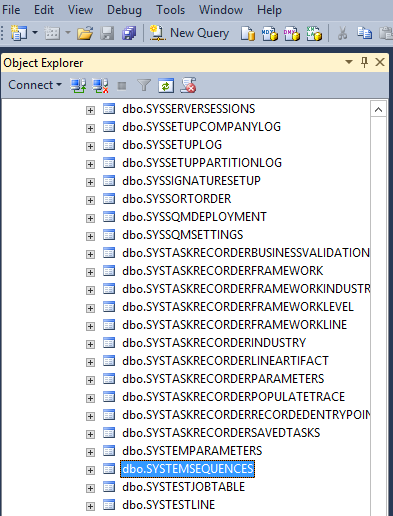Click the New Project toolbar icon
Image resolution: width=393 pixels, height=516 pixels.
19,33
